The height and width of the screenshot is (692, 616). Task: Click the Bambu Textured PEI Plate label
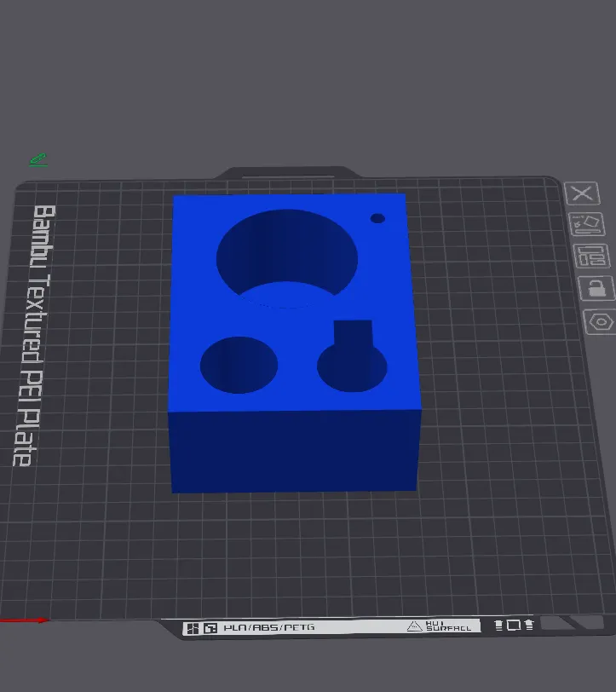tap(33, 334)
